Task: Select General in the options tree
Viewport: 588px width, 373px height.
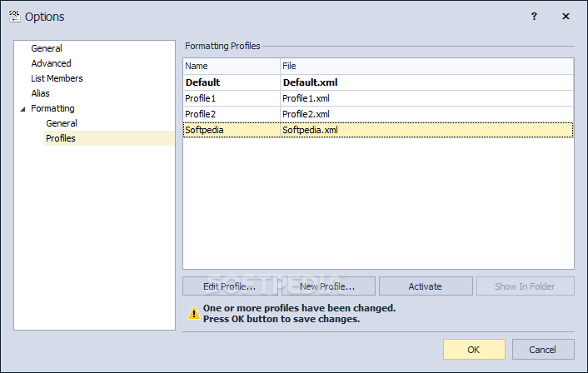Action: pyautogui.click(x=47, y=48)
